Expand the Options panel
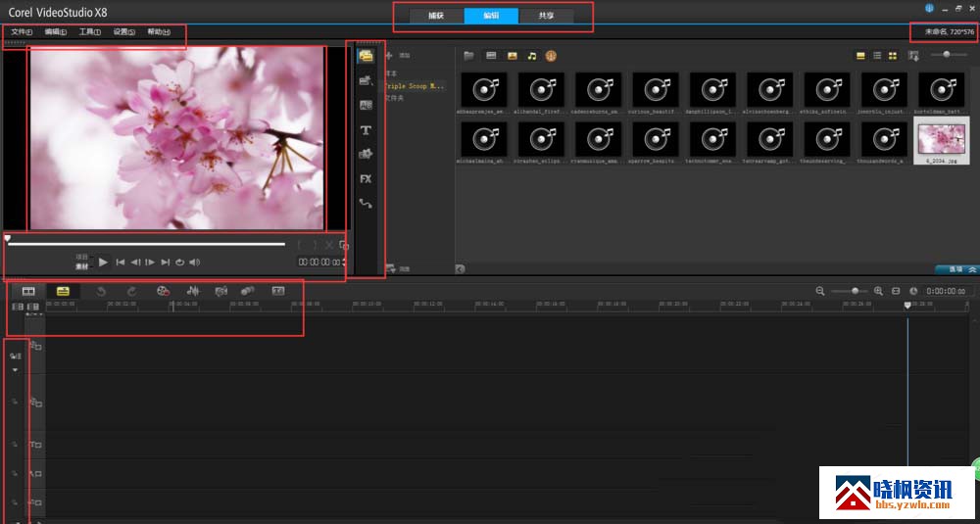Screen dimensions: 980x524 (x=955, y=268)
